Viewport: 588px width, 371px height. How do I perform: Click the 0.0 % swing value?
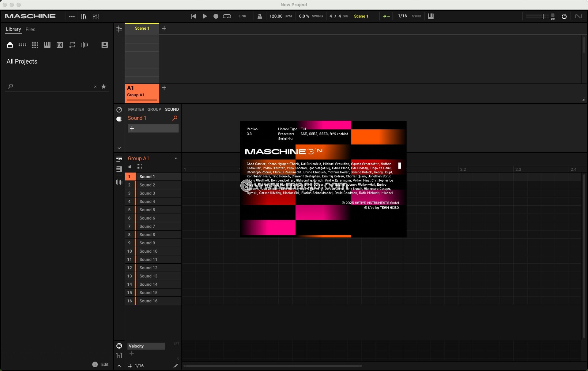click(304, 16)
